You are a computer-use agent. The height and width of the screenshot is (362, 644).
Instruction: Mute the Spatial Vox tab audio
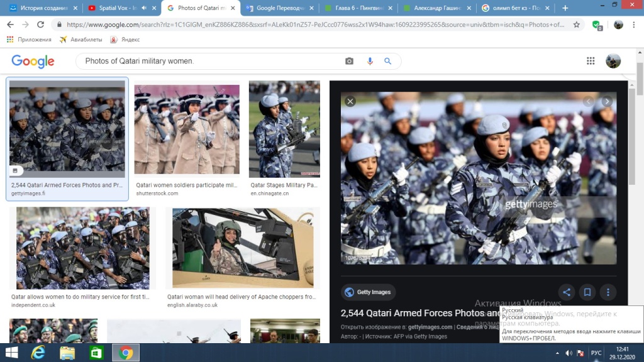pyautogui.click(x=145, y=8)
